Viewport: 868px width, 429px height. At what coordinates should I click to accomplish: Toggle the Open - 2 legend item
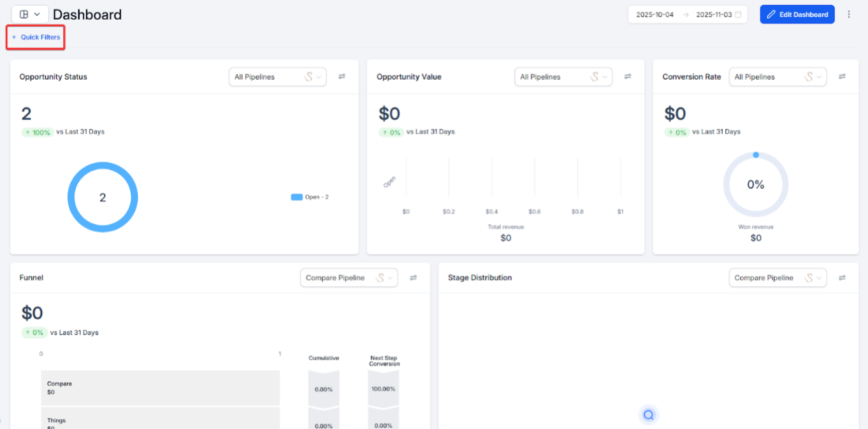(310, 197)
